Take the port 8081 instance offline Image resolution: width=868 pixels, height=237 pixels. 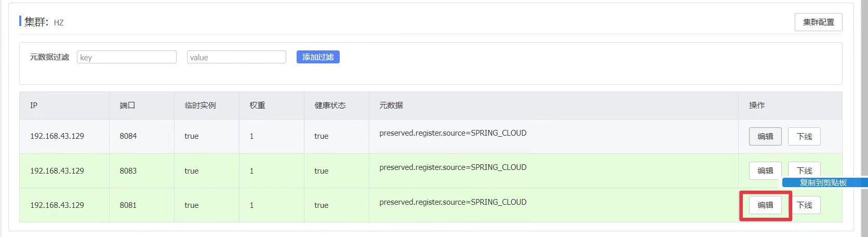point(804,205)
